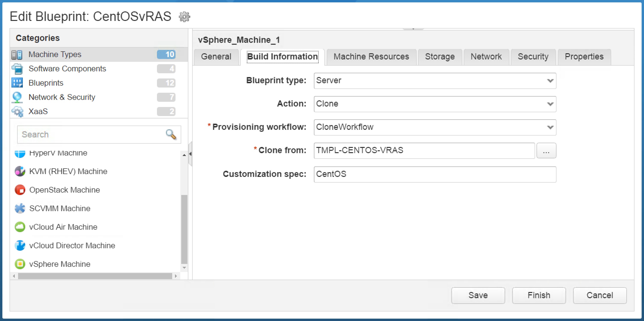
Task: Click the vSphere Machine label
Action: [x=60, y=264]
